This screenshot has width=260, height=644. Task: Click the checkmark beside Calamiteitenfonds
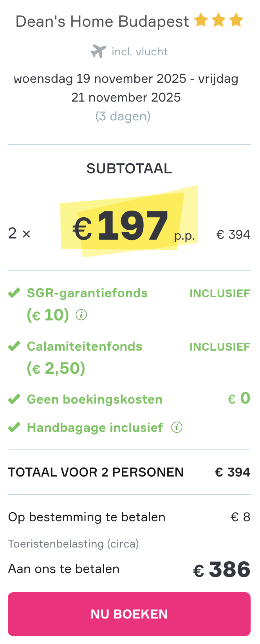[x=14, y=346]
